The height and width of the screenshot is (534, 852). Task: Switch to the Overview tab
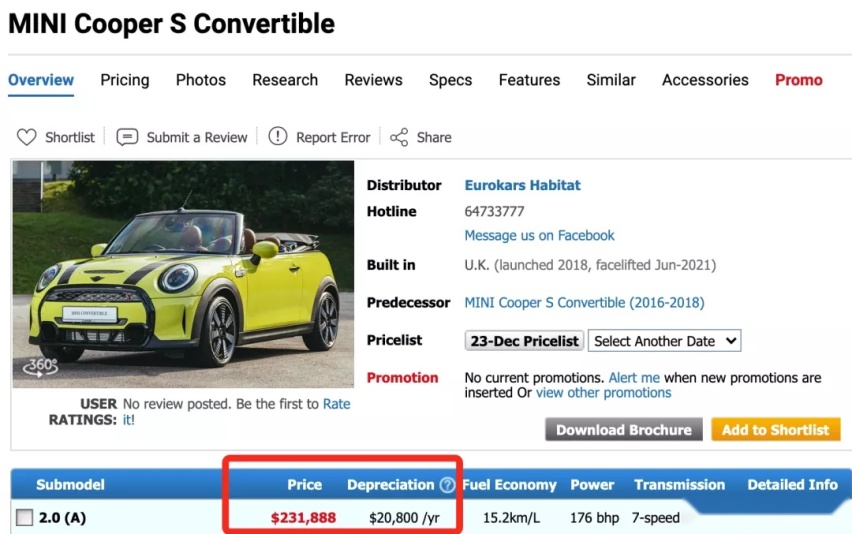[41, 80]
